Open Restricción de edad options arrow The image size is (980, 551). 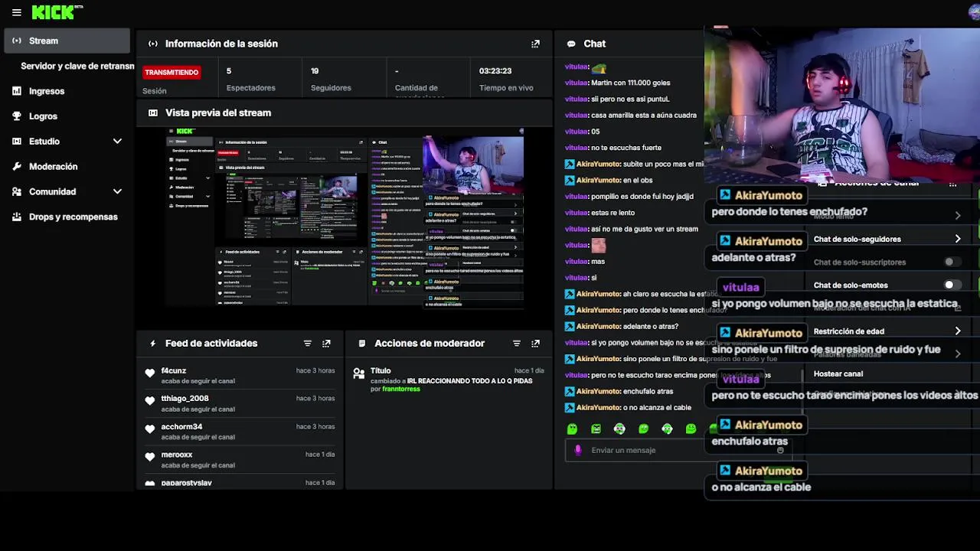(x=957, y=331)
